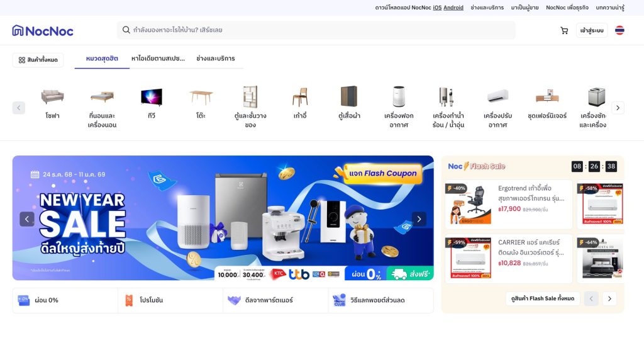Advance banner to next slide
The width and height of the screenshot is (644, 340).
click(419, 219)
